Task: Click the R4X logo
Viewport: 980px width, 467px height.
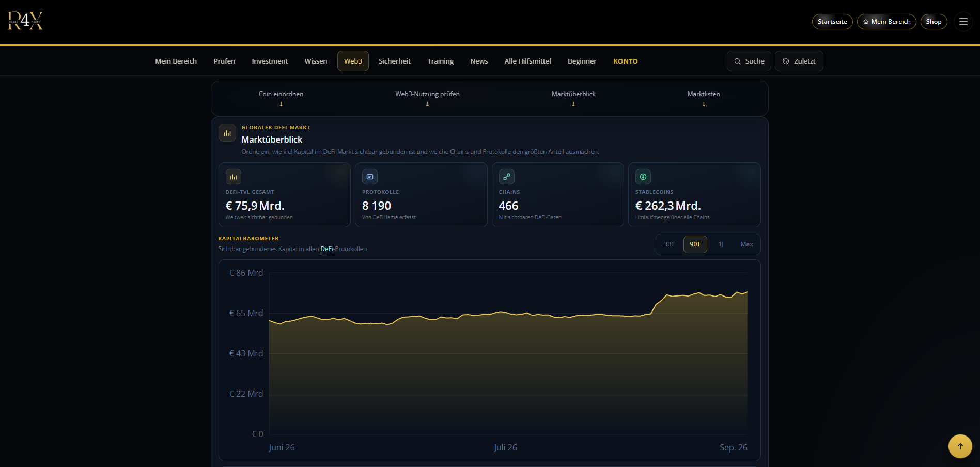Action: (25, 21)
